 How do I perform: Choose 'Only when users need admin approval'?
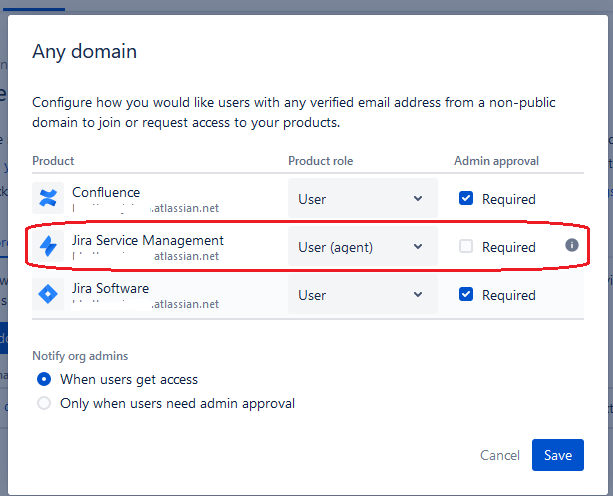(x=44, y=403)
